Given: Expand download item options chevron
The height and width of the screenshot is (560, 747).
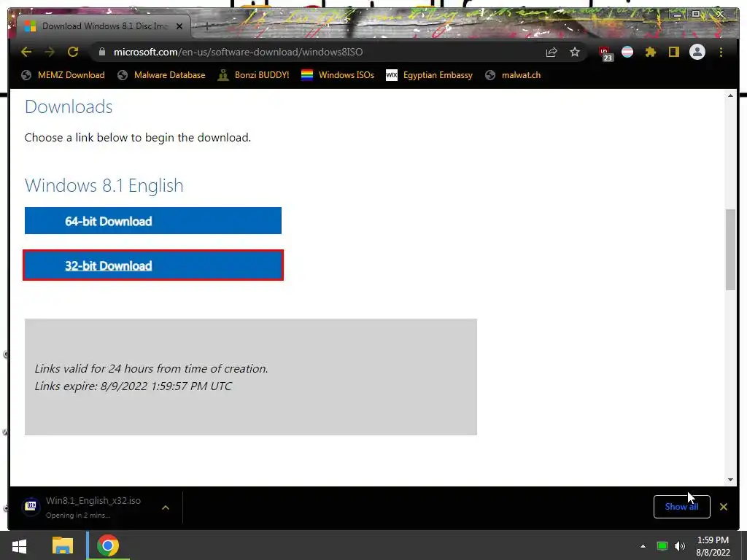Looking at the screenshot, I should coord(166,507).
